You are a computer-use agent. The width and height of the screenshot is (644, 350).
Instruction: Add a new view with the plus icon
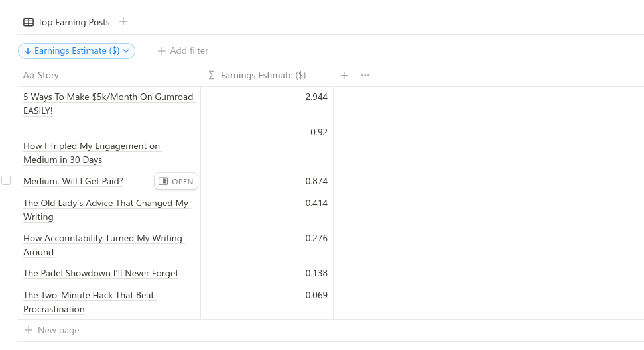point(123,21)
